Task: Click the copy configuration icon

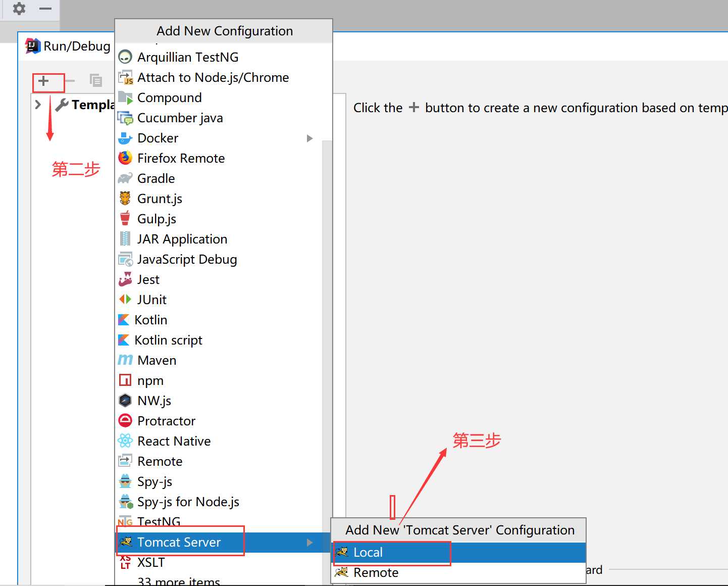Action: (x=96, y=80)
